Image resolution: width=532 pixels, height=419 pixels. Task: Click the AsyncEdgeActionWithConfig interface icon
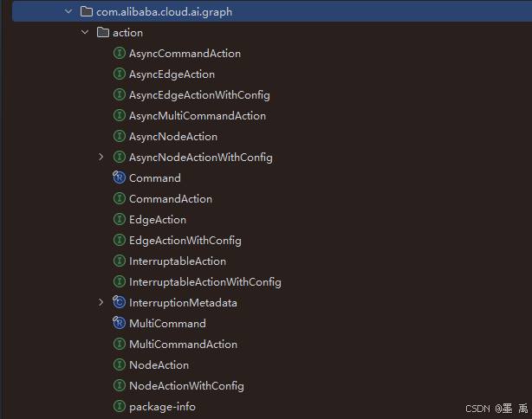coord(120,94)
